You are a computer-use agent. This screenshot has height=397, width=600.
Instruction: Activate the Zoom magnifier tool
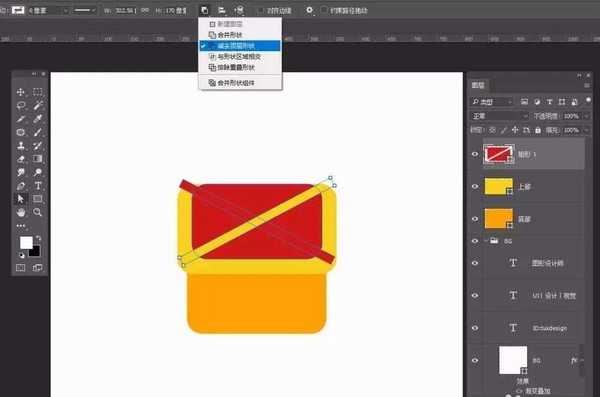37,212
